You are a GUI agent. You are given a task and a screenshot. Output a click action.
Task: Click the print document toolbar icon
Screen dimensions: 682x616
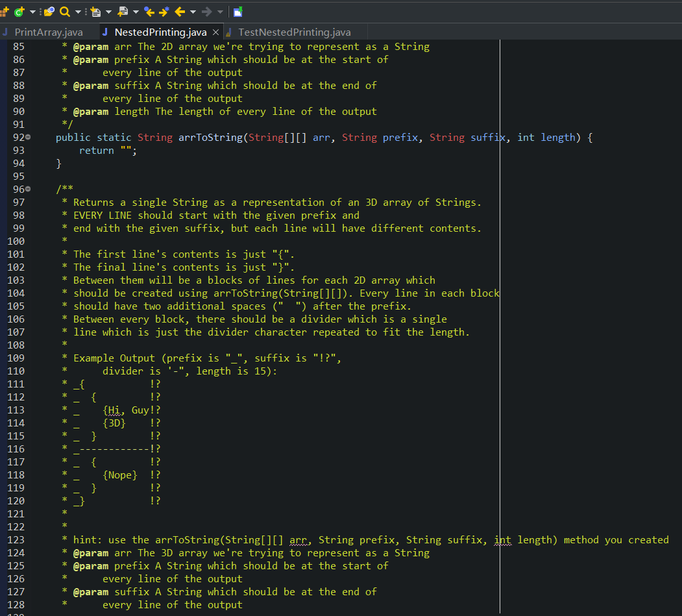click(123, 11)
